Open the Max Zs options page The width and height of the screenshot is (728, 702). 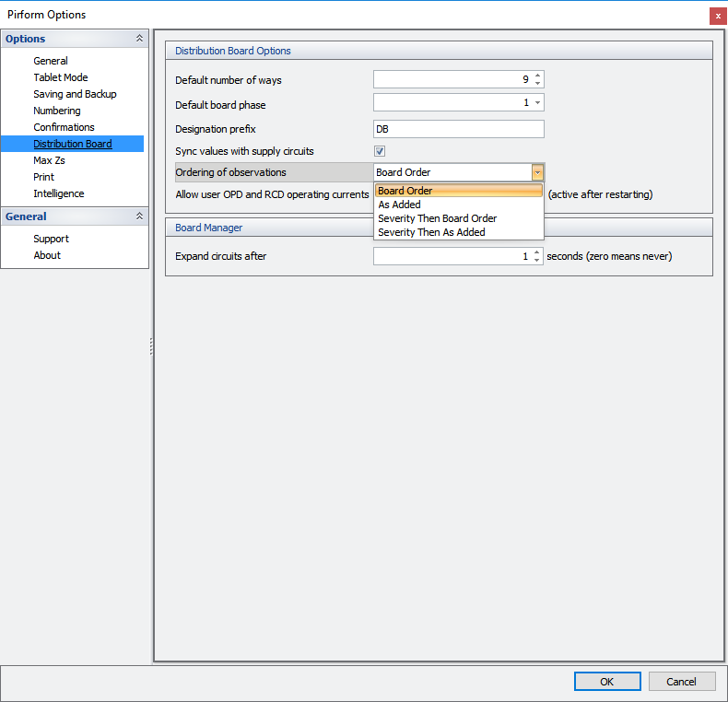[x=49, y=160]
